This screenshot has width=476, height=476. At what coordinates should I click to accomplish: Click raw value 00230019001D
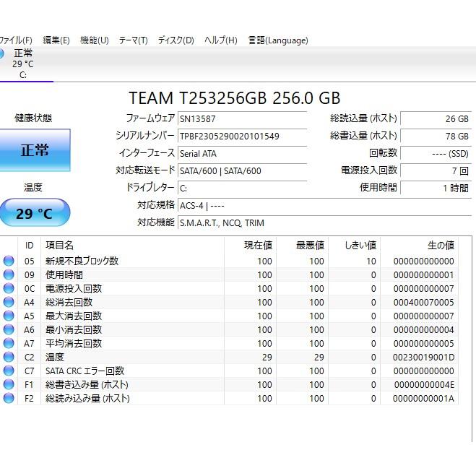tap(423, 358)
